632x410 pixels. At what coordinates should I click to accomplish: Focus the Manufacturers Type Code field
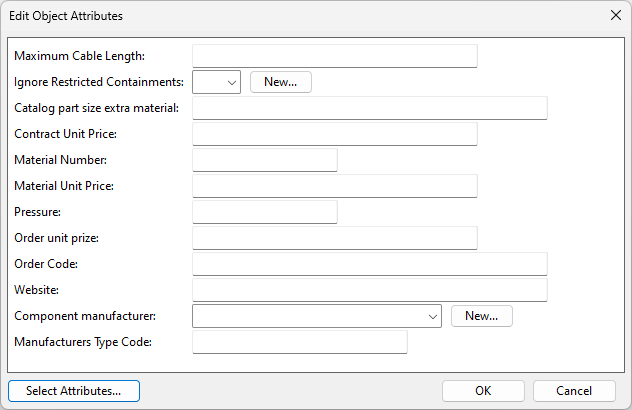point(299,342)
